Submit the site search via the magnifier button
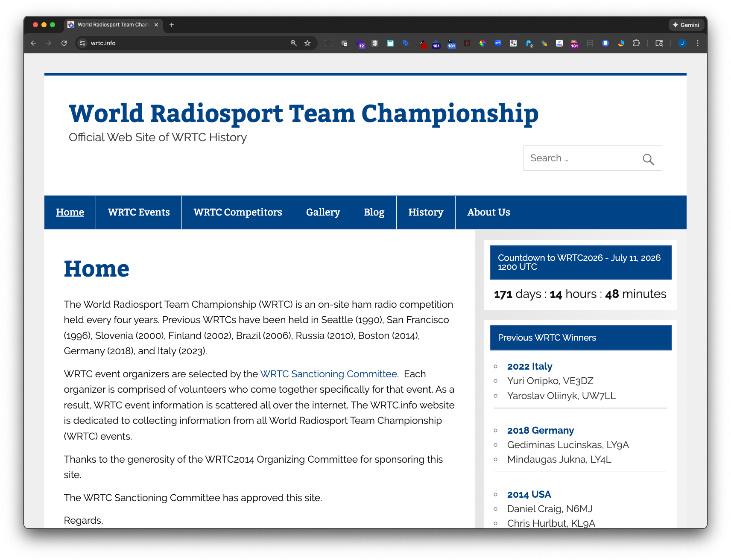The image size is (731, 560). (649, 159)
